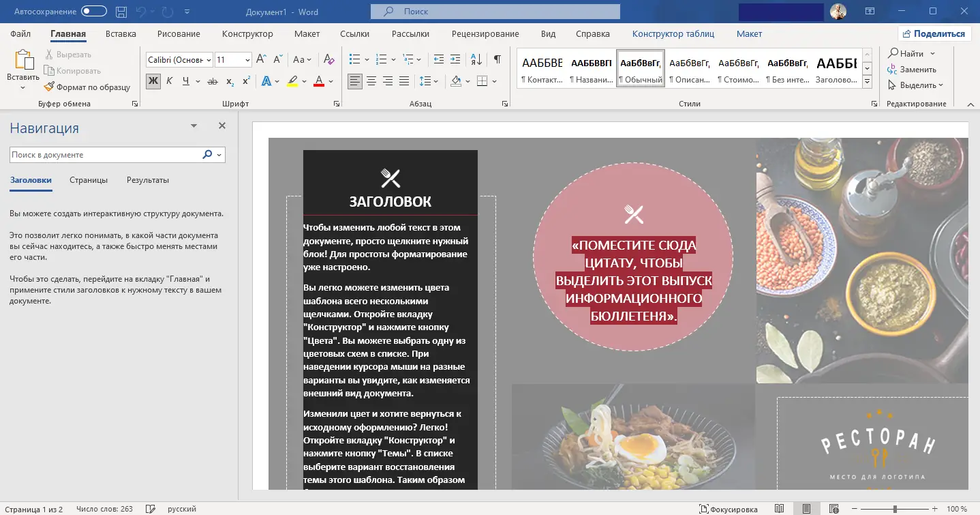The image size is (980, 515).
Task: Click the numbered list icon
Action: 382,59
